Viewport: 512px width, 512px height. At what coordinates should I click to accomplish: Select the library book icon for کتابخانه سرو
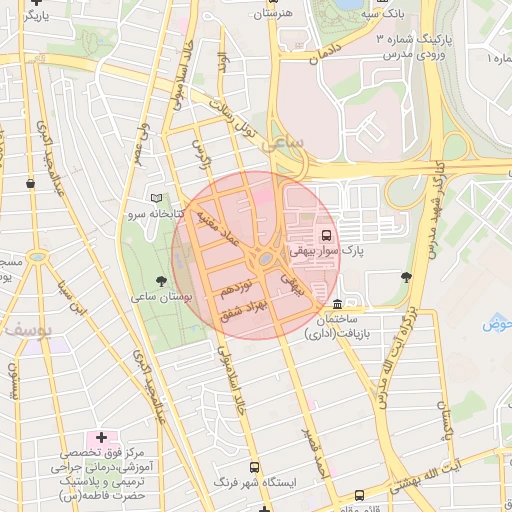pos(156,199)
